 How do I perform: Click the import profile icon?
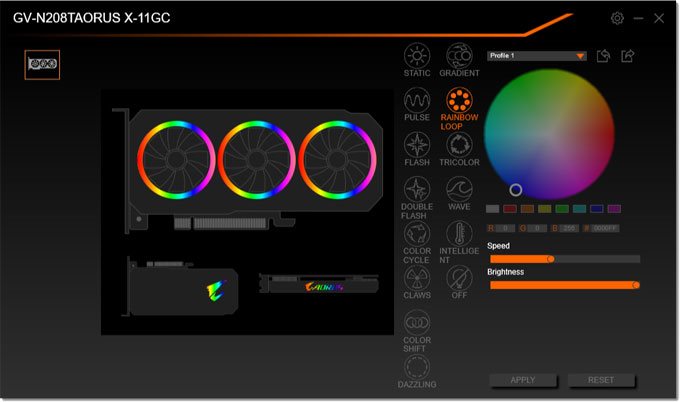[603, 56]
